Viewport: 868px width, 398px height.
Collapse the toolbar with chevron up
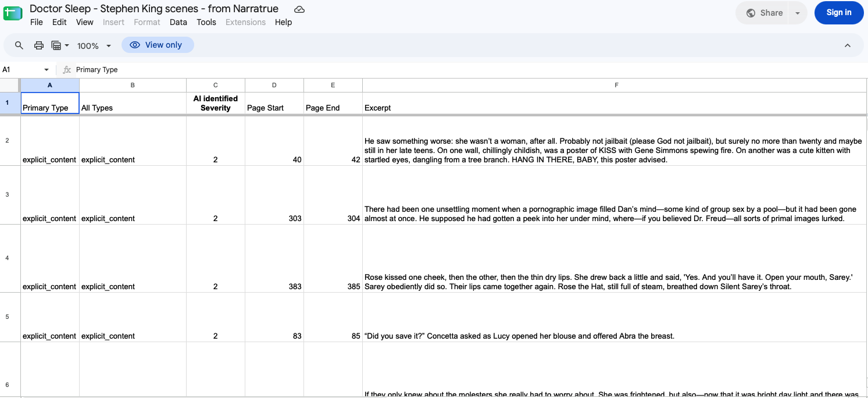pyautogui.click(x=847, y=45)
